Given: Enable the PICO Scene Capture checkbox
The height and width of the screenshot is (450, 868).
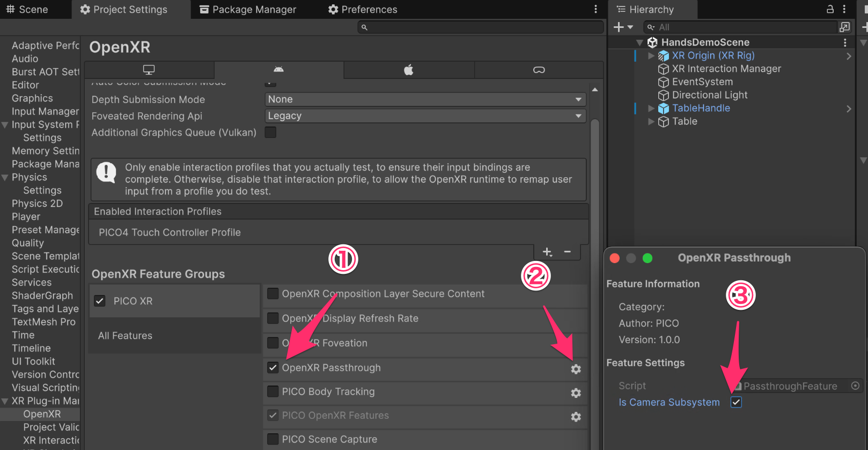Looking at the screenshot, I should click(x=273, y=439).
